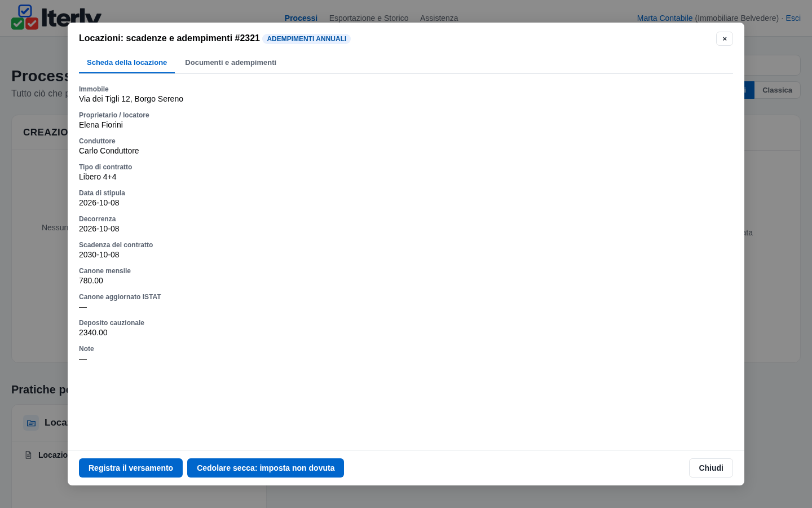Open Esportazione e Storico page

[x=369, y=18]
